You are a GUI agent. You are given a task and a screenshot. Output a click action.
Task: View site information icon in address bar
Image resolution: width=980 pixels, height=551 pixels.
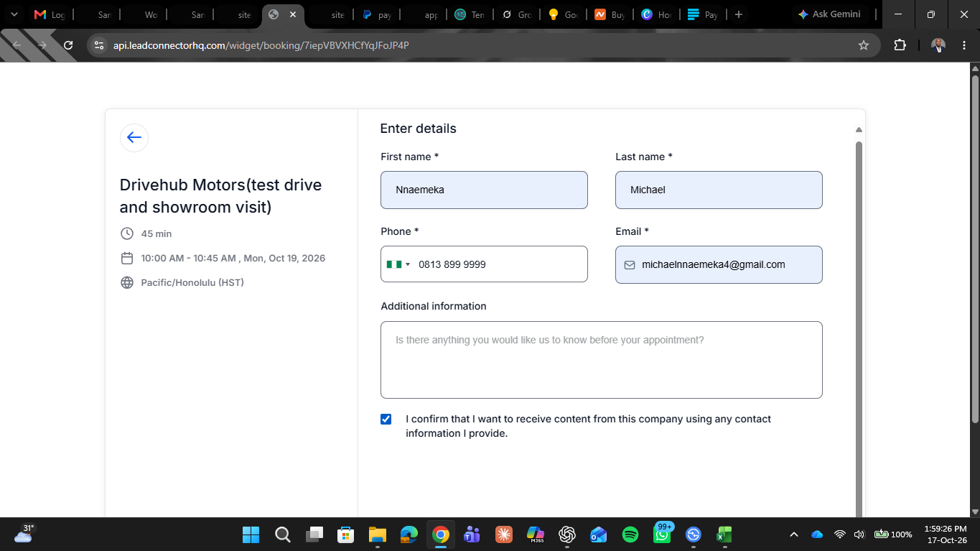tap(100, 45)
